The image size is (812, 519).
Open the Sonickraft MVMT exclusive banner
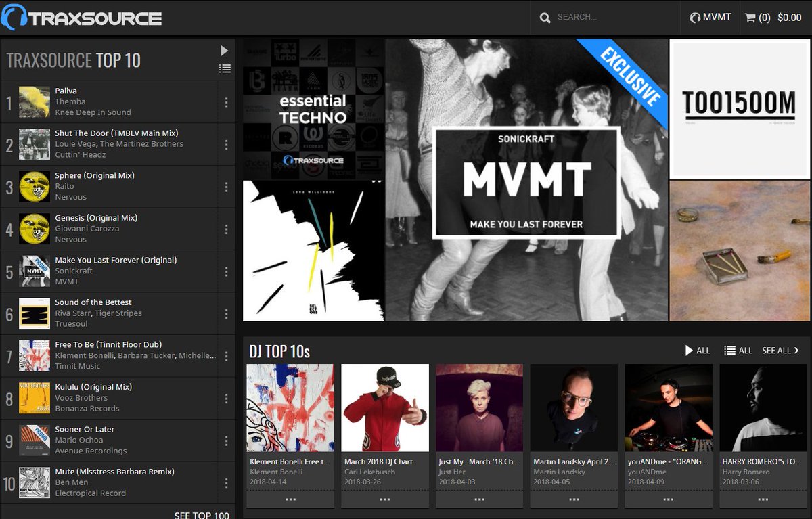click(x=526, y=179)
